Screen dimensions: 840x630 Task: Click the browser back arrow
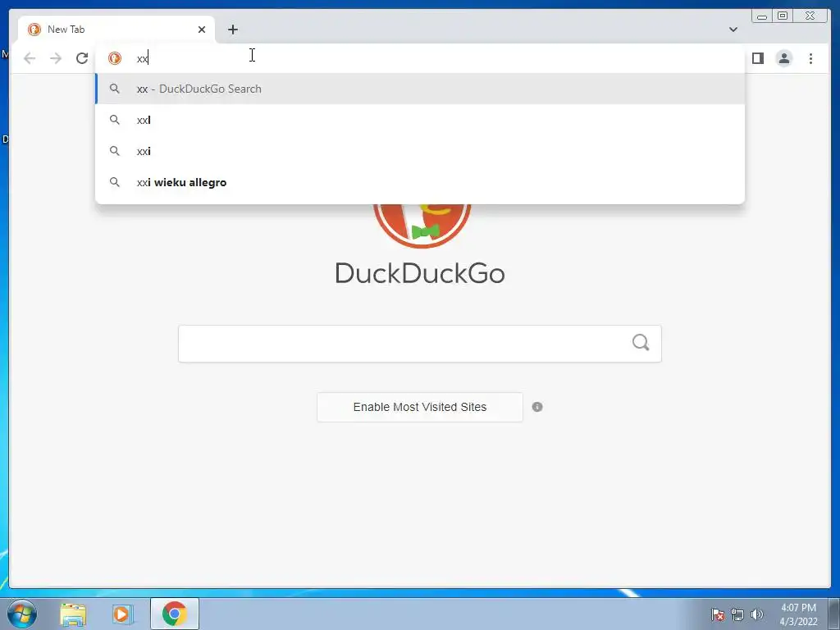(x=30, y=58)
